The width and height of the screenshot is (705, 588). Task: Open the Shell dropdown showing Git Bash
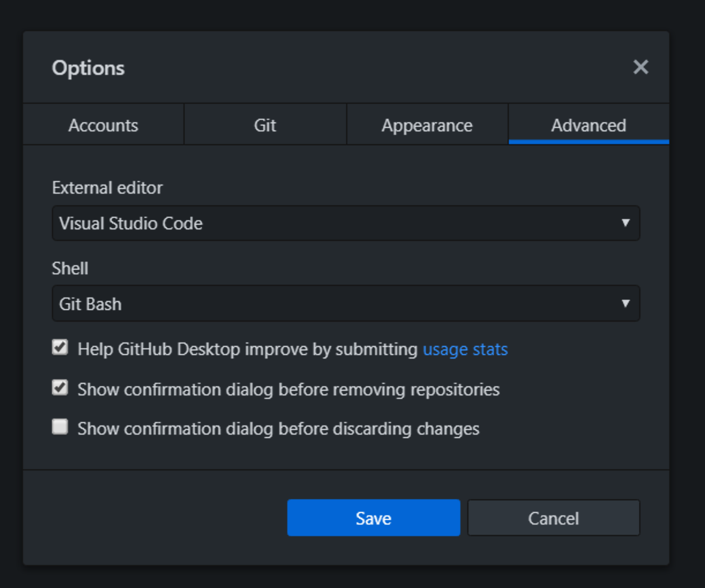pyautogui.click(x=346, y=303)
